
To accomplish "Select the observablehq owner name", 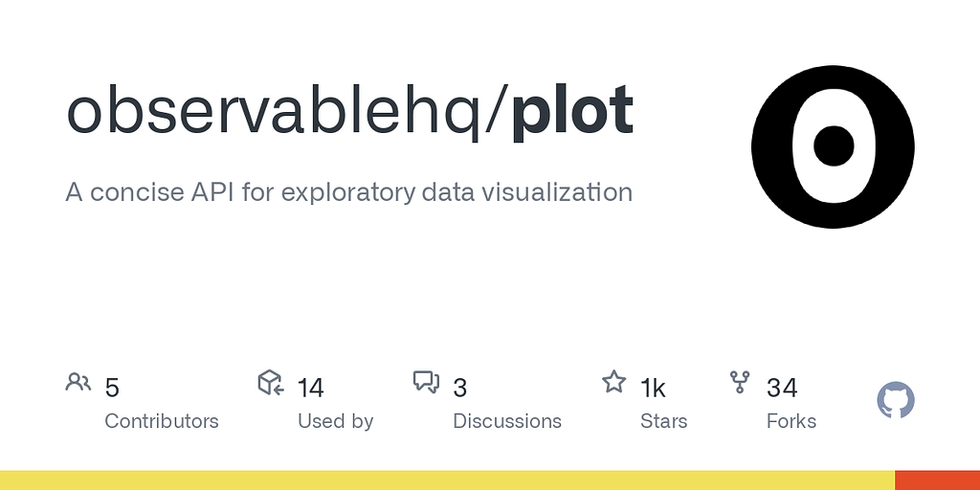I will 273,111.
